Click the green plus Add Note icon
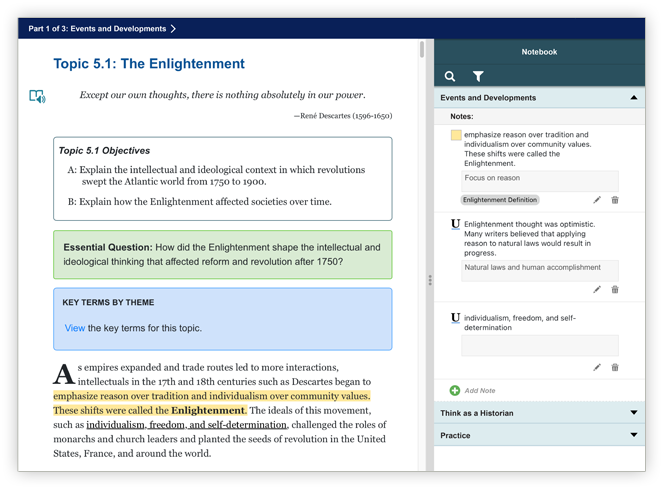 pos(455,390)
